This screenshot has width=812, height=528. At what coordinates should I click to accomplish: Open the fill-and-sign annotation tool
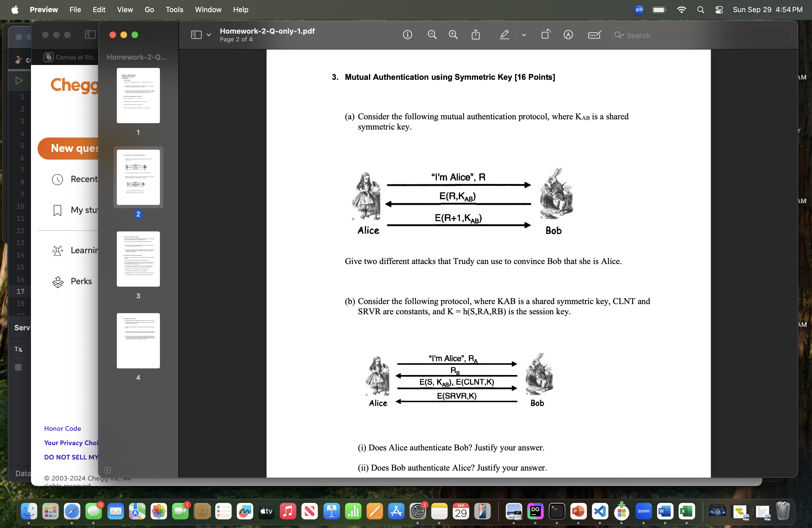pyautogui.click(x=594, y=35)
